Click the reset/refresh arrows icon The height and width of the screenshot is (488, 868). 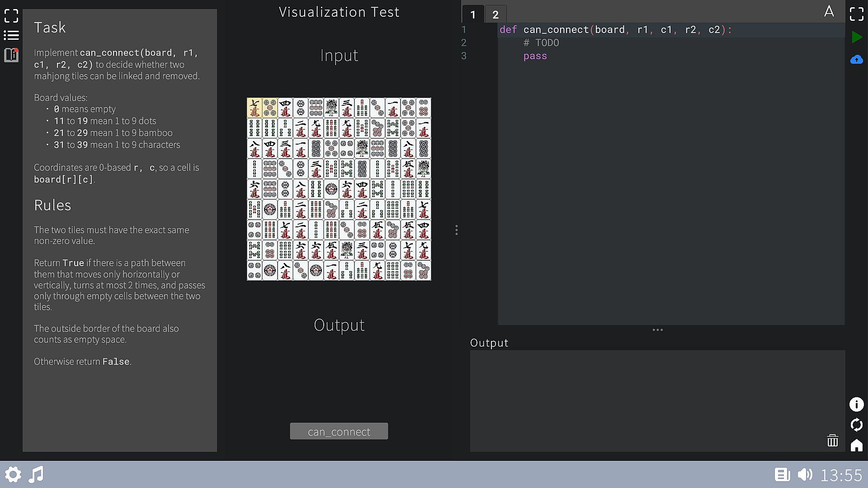pyautogui.click(x=856, y=425)
